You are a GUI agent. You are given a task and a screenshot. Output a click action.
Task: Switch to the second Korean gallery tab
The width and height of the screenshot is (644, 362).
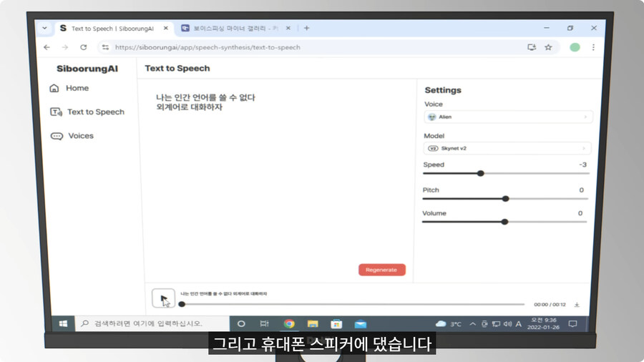(x=235, y=29)
